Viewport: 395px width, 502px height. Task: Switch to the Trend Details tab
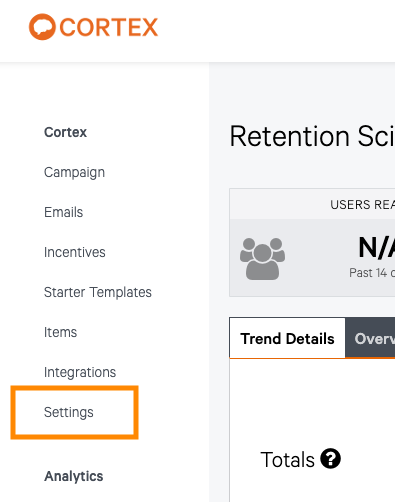287,338
